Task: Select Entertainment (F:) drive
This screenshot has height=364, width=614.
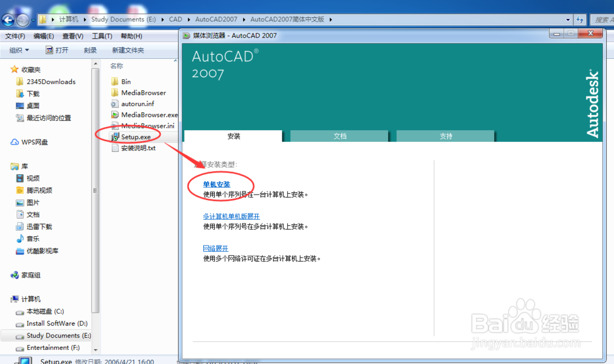Action: 53,347
